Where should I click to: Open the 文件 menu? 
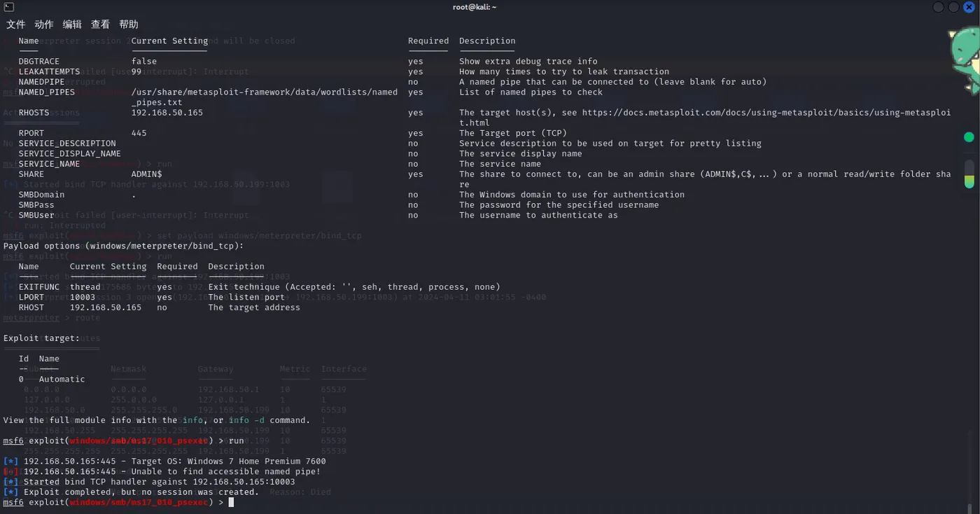coord(16,25)
